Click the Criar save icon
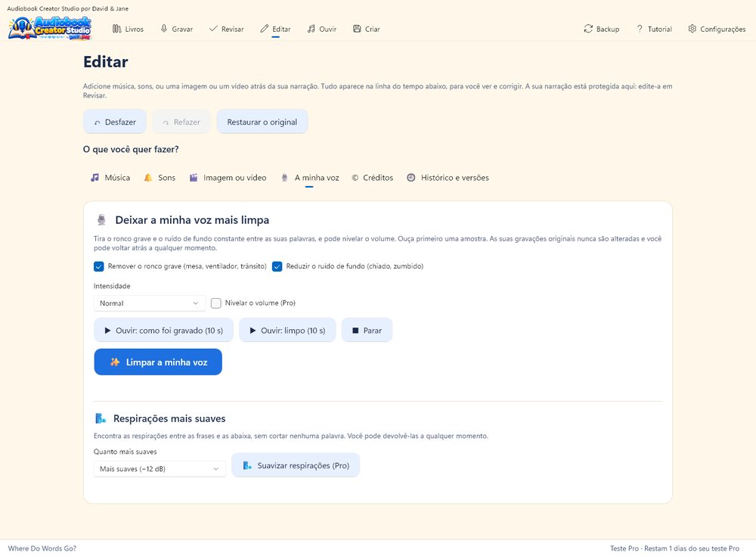Viewport: 756px width, 556px height. pos(357,29)
